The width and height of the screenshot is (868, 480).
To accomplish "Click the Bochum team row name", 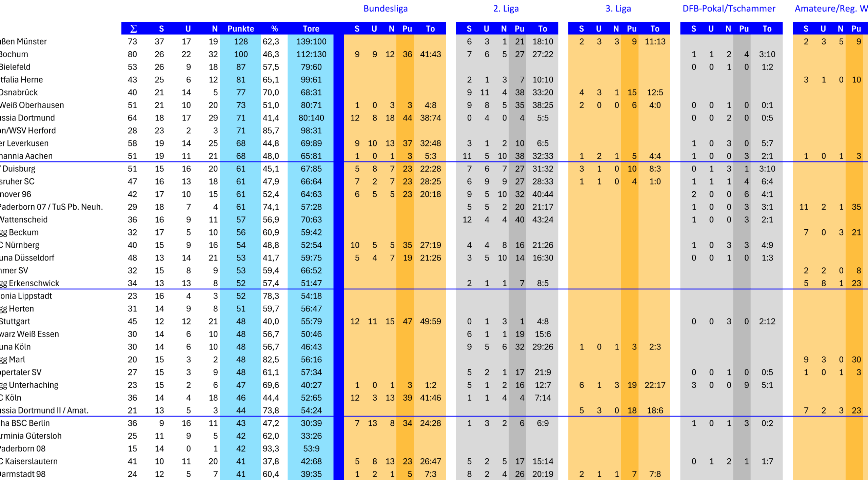I will [x=14, y=54].
